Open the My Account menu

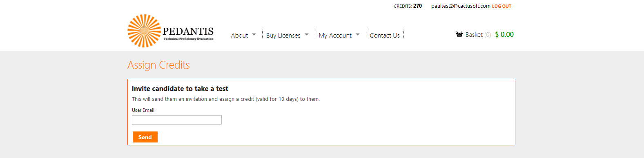[x=335, y=36]
